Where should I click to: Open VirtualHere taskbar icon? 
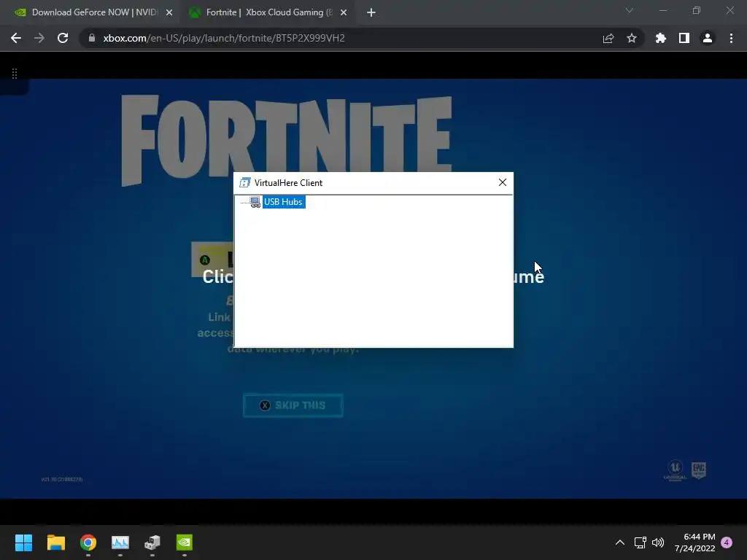coord(152,542)
